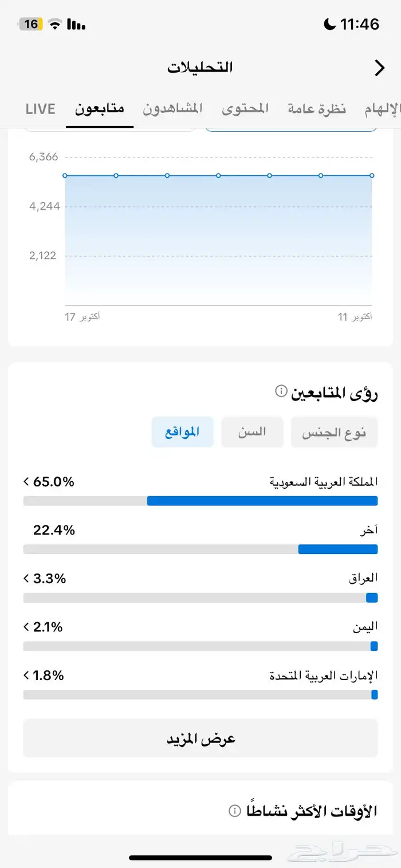Image resolution: width=401 pixels, height=868 pixels.
Task: Tap the اليمن percentage bar
Action: pyautogui.click(x=200, y=646)
